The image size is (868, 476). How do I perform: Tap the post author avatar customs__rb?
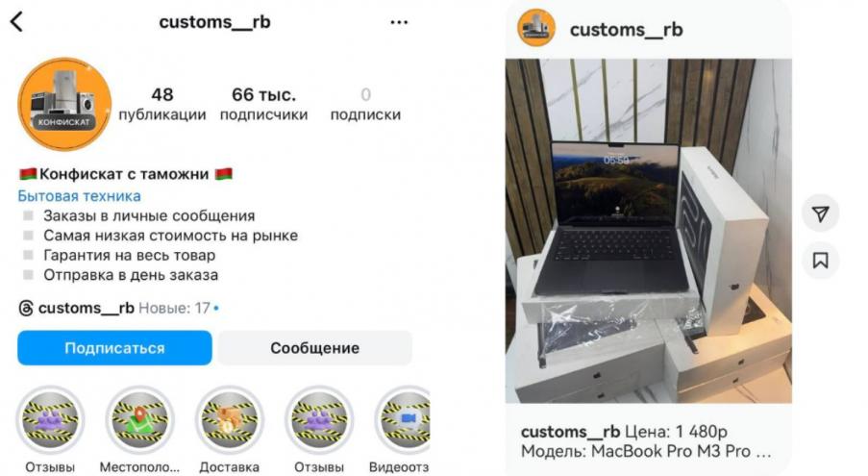point(535,27)
